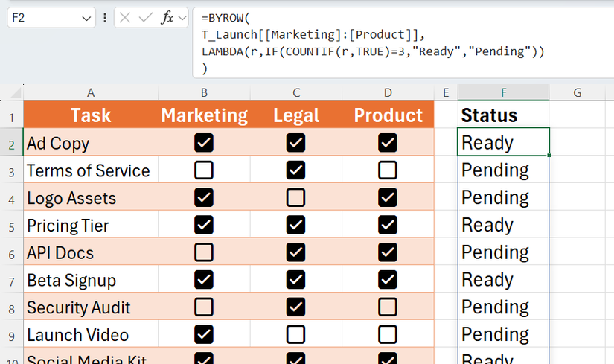The height and width of the screenshot is (364, 614).
Task: Check Product checkbox for Launch Video
Action: point(388,335)
